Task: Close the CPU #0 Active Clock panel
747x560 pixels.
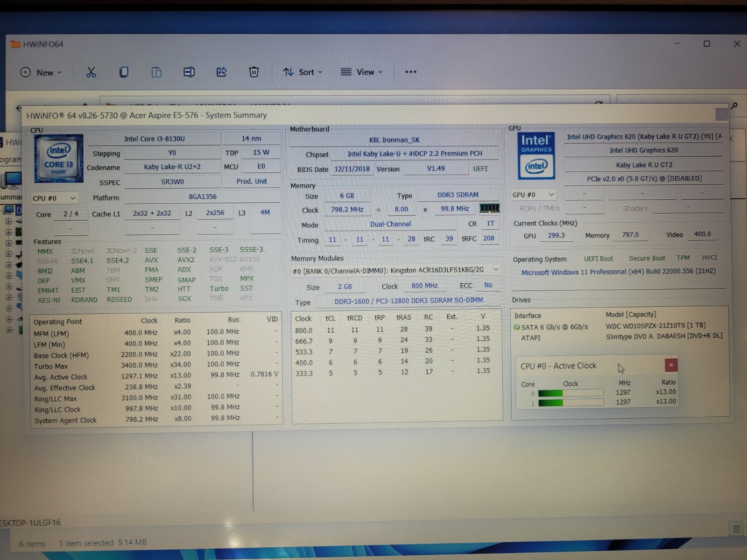Action: pyautogui.click(x=671, y=365)
